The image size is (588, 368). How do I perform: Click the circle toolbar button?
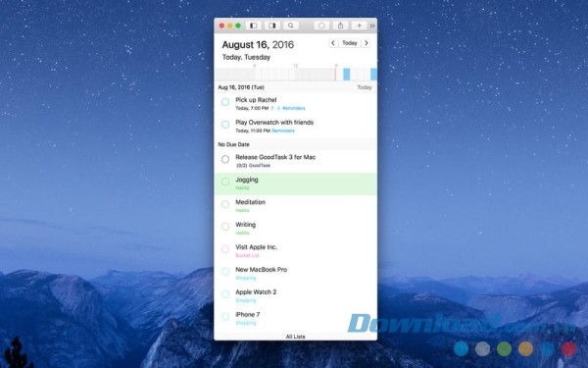coord(321,26)
